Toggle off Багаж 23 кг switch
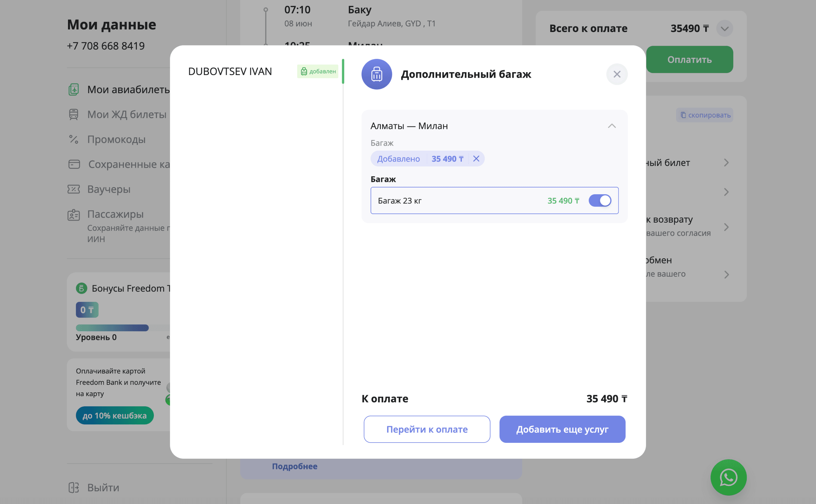Screen dimensions: 816x504 tap(600, 201)
